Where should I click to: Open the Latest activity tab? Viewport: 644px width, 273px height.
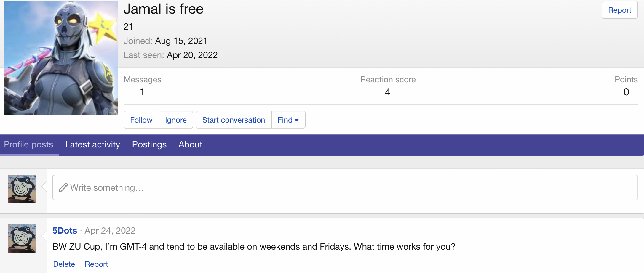(x=92, y=144)
